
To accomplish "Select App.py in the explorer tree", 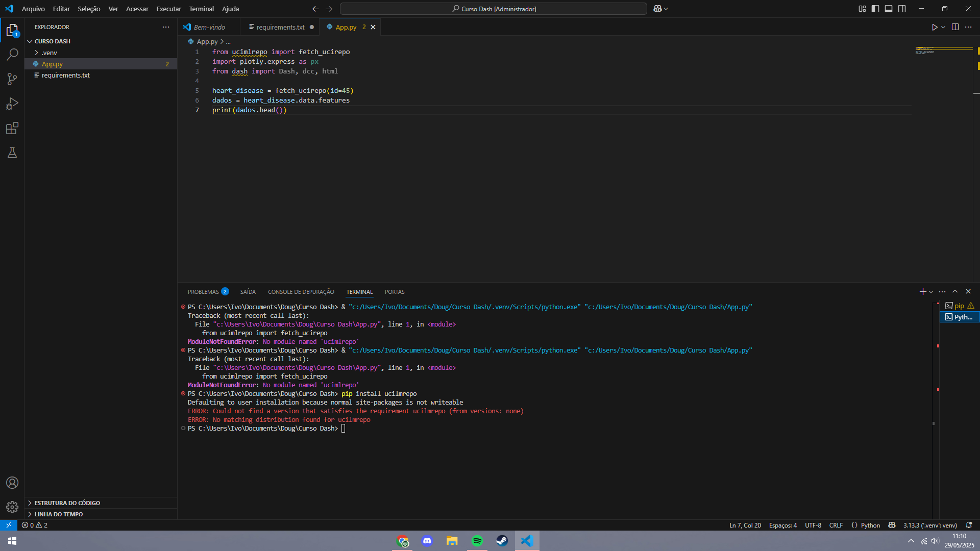I will tap(101, 64).
